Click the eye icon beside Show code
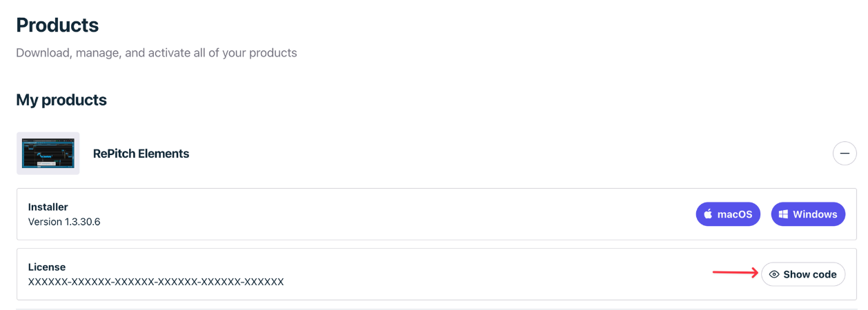The width and height of the screenshot is (868, 310). coord(774,274)
